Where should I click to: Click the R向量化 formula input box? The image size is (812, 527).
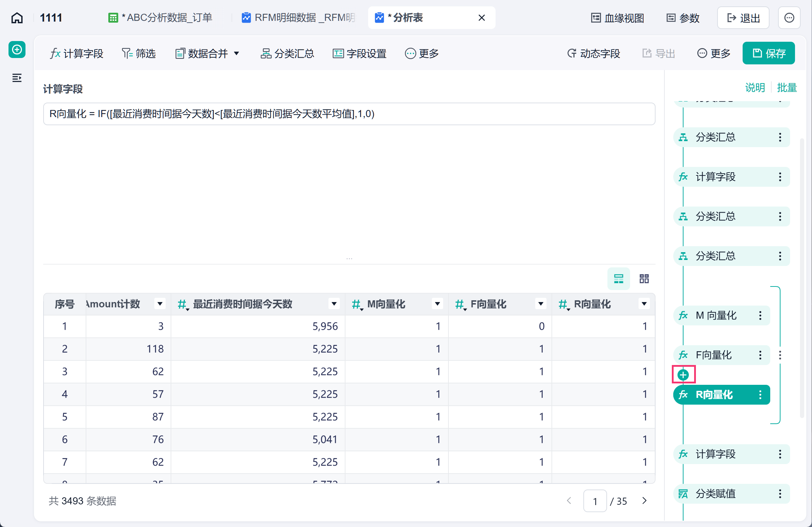click(x=349, y=114)
